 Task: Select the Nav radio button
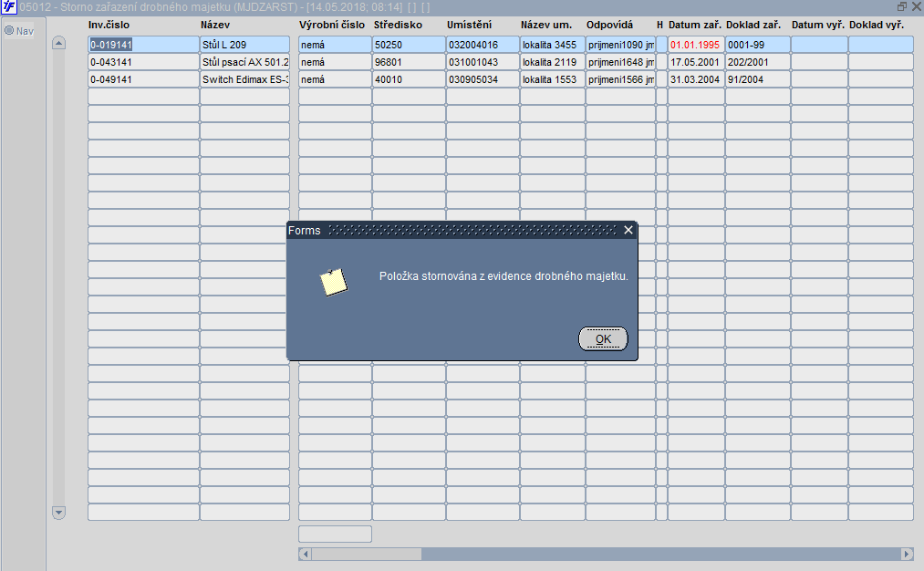(x=9, y=30)
